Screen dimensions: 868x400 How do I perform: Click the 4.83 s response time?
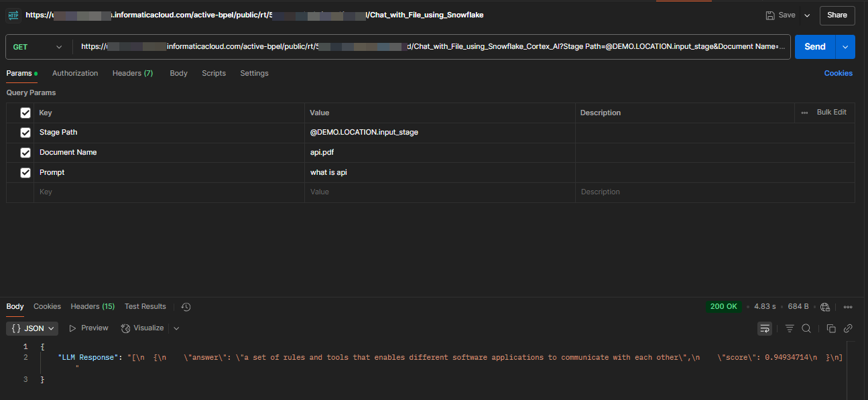click(765, 307)
